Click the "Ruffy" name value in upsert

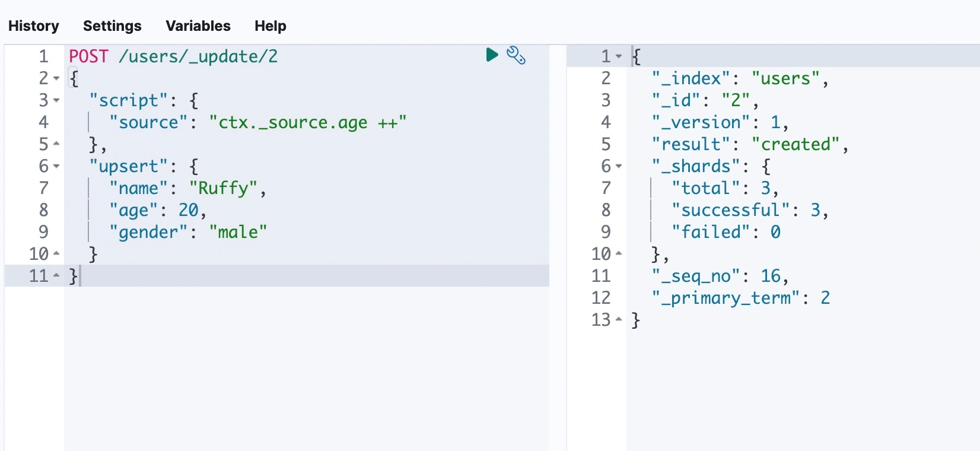coord(223,188)
